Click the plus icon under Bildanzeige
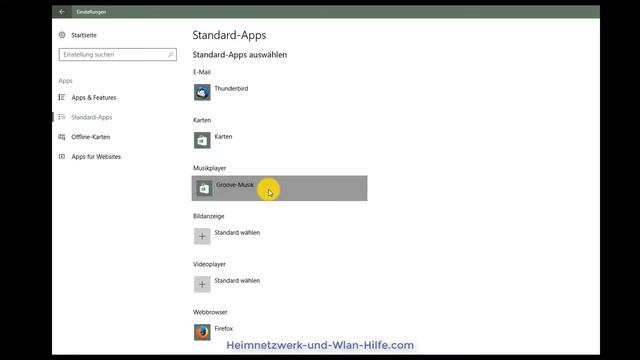Screen dimensions: 640x360 (202, 236)
